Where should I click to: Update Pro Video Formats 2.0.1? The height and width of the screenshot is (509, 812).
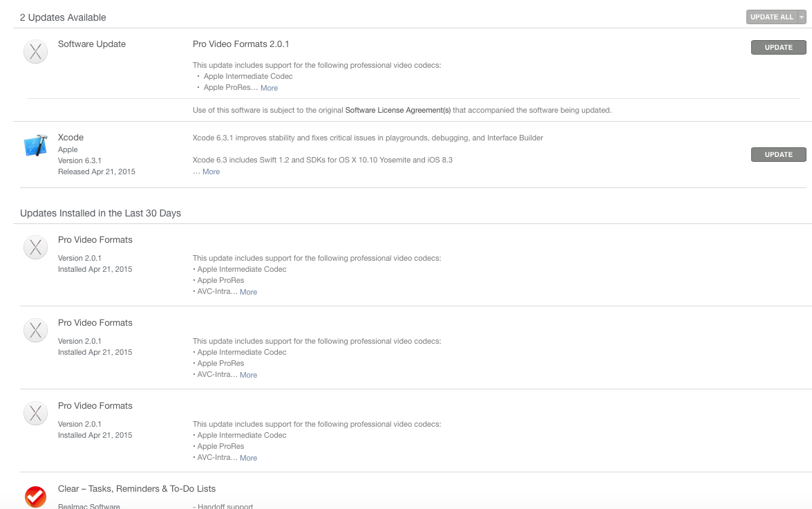click(x=778, y=47)
